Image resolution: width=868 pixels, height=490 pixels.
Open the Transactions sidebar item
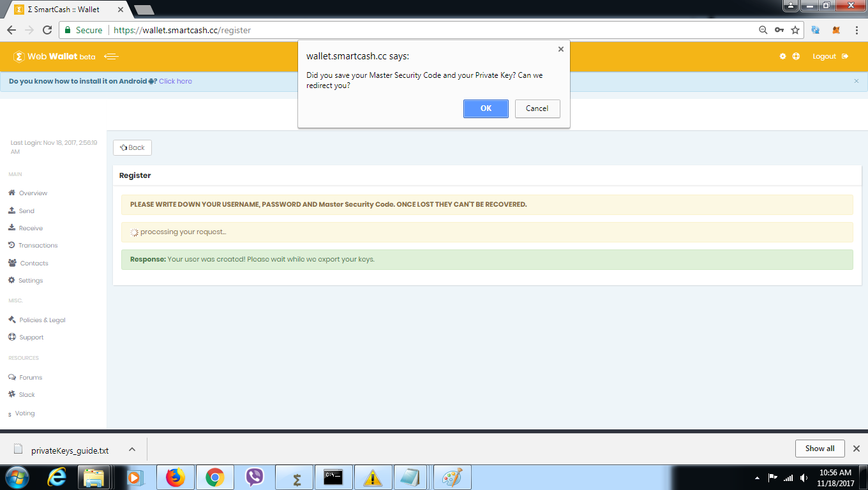(38, 245)
